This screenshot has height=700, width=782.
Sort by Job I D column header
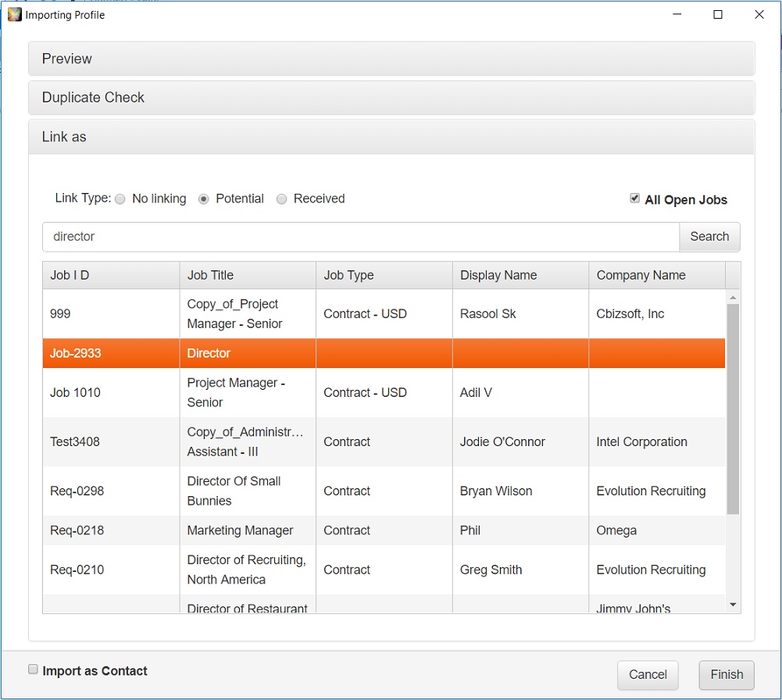click(x=111, y=275)
